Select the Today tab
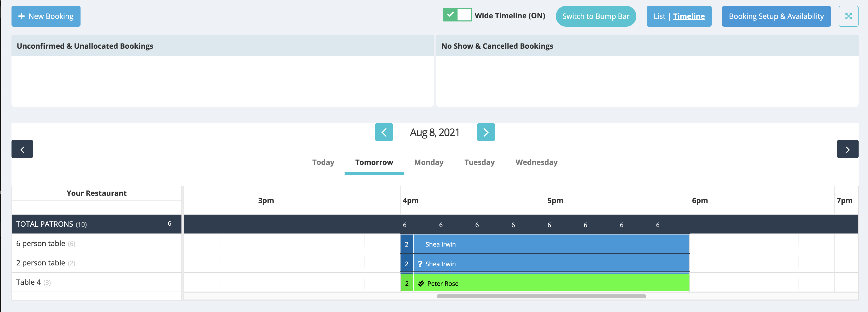Screen dimensions: 868x312 [x=323, y=162]
